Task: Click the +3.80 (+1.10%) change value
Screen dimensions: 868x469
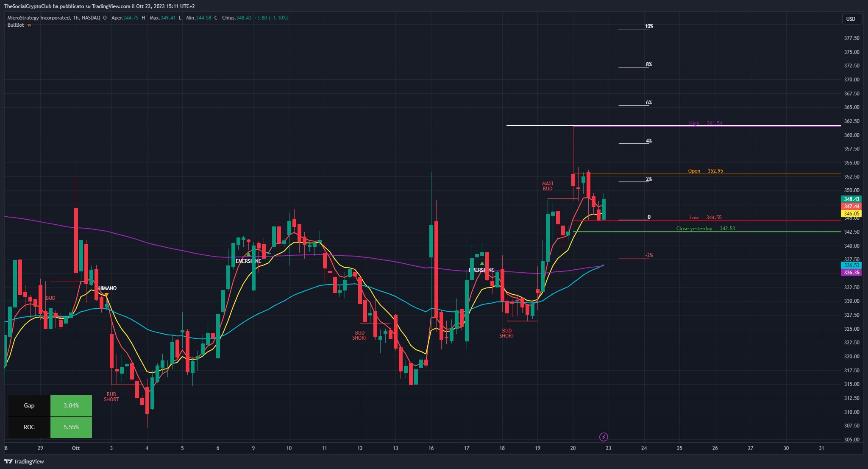Action: click(x=271, y=18)
